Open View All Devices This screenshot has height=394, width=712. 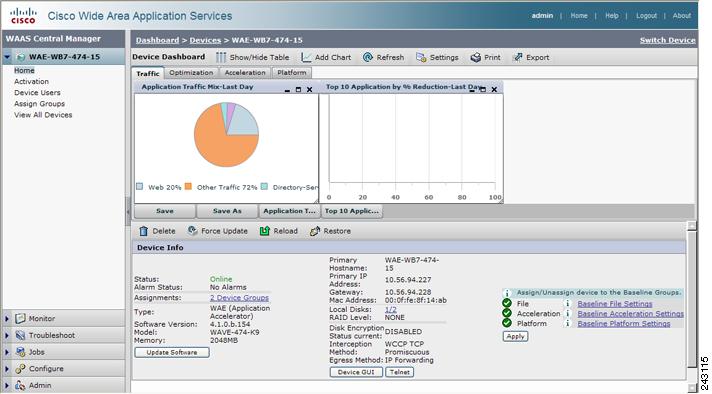pyautogui.click(x=43, y=115)
